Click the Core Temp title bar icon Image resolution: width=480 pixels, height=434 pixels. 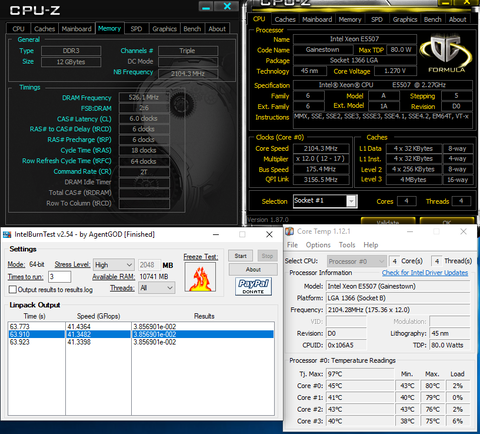[x=290, y=231]
